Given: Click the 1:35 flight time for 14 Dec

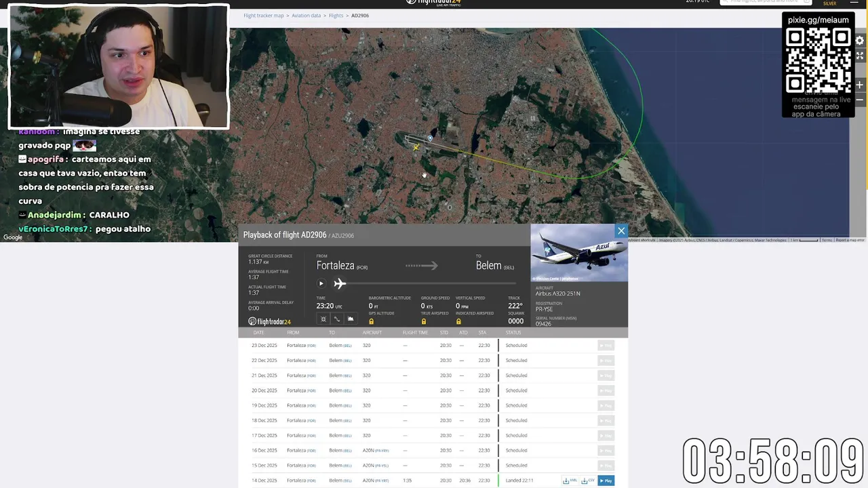Looking at the screenshot, I should click(407, 481).
